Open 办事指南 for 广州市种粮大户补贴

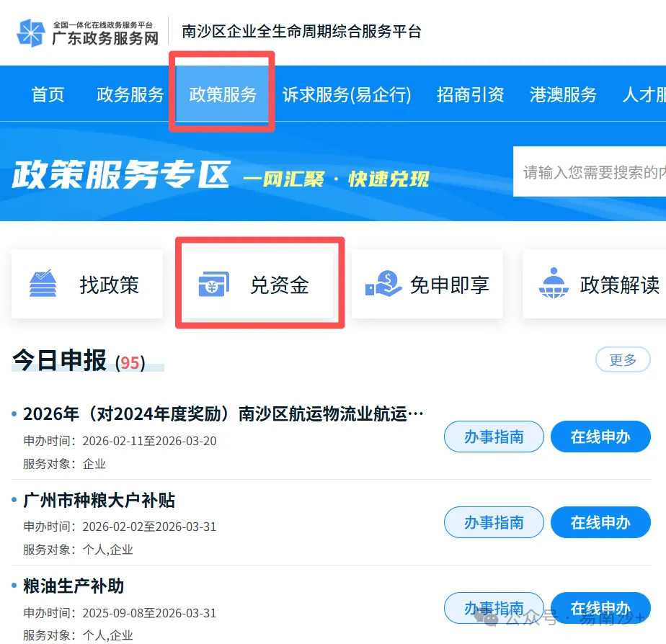(x=494, y=522)
